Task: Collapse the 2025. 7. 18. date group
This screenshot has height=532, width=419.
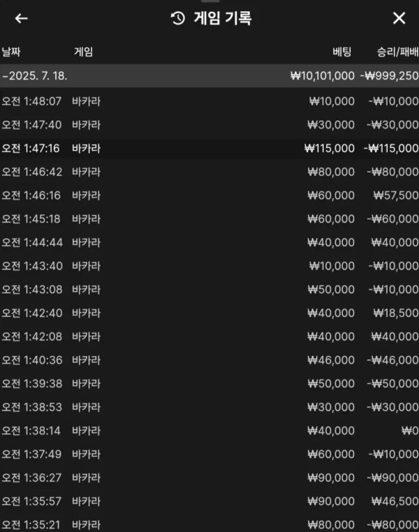Action: [209, 75]
